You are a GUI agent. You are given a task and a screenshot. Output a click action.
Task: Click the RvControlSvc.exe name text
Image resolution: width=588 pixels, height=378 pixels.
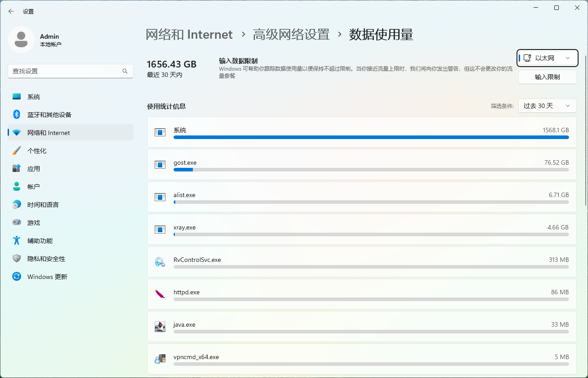point(197,260)
